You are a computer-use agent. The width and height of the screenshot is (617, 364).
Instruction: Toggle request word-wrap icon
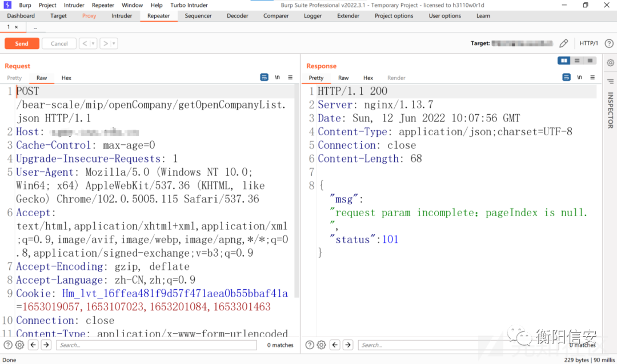(264, 78)
